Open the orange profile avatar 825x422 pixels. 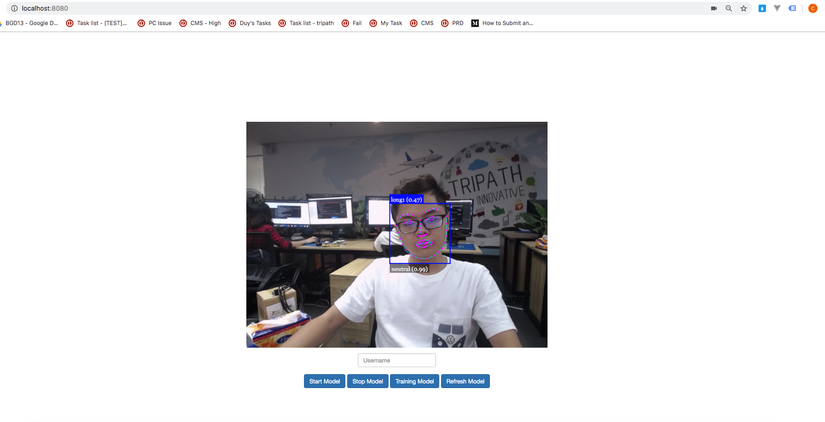point(812,8)
